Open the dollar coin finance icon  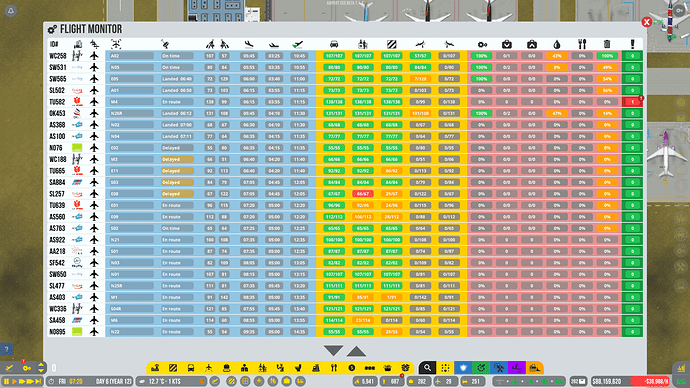(x=351, y=368)
